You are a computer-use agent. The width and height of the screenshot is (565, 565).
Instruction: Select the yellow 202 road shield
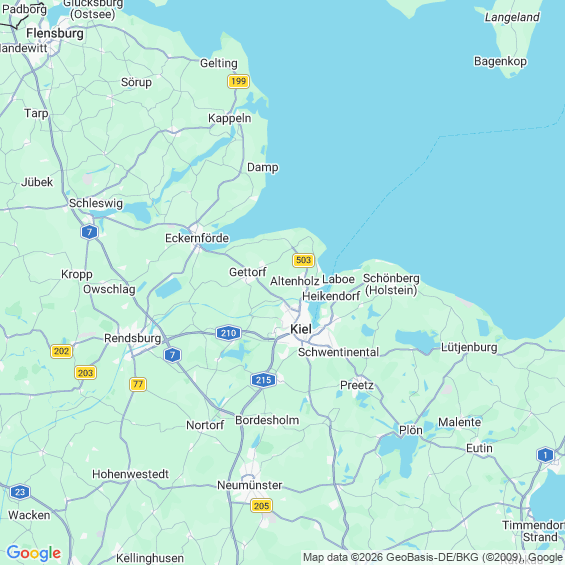click(x=61, y=351)
